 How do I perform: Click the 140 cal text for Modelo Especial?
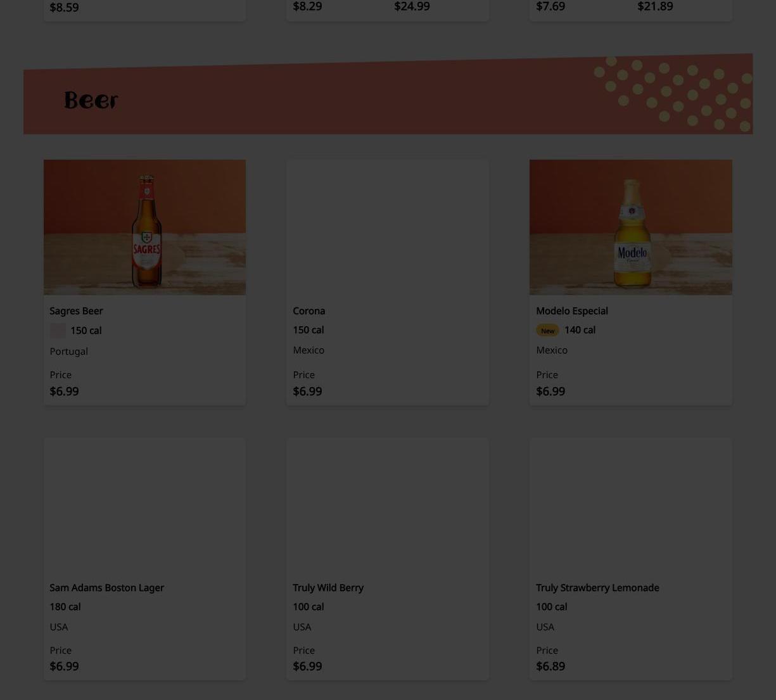[580, 330]
